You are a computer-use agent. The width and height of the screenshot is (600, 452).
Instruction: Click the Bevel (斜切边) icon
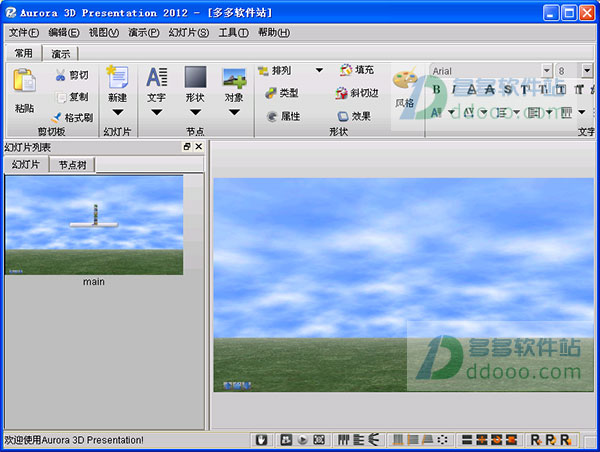(341, 93)
